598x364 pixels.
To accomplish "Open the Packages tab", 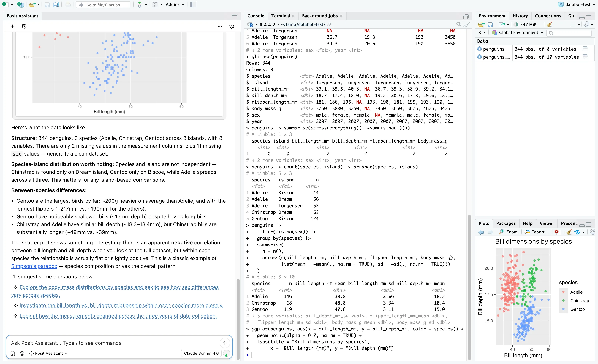I will pos(506,223).
